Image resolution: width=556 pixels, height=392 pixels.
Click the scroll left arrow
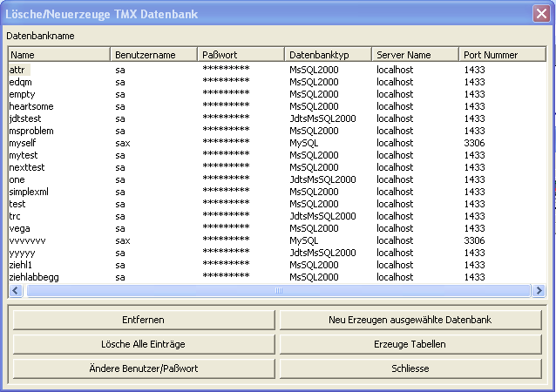[17, 290]
